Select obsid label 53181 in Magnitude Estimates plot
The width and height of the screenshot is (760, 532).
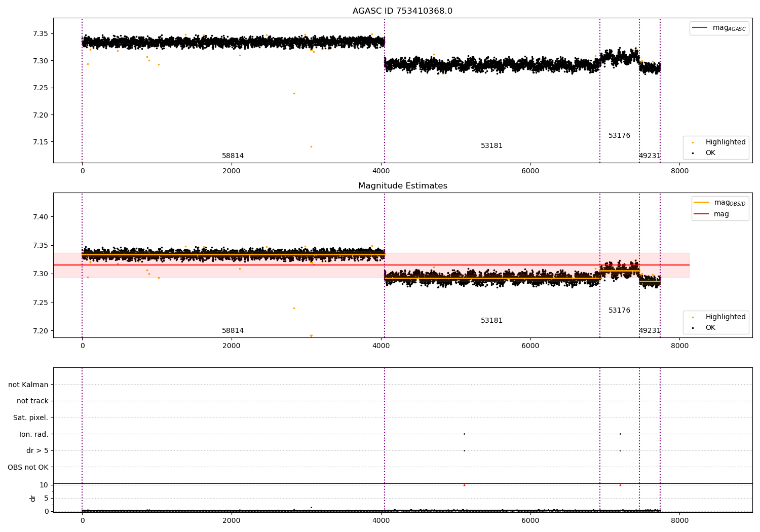(x=491, y=321)
